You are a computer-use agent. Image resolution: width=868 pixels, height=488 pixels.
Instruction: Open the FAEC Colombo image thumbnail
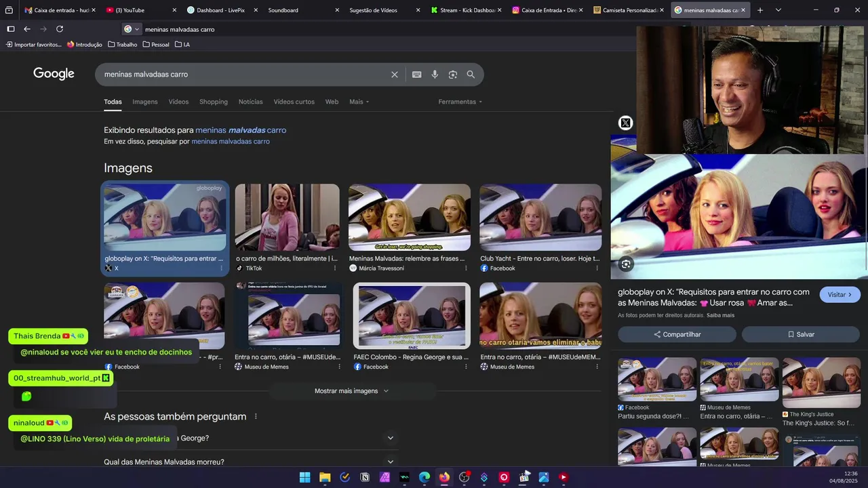(x=412, y=316)
